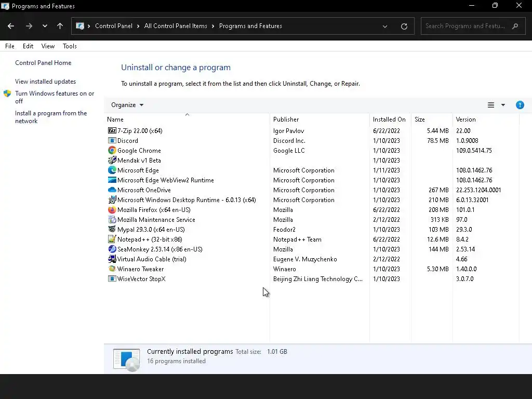Open Install a program from the network
This screenshot has width=532, height=399.
point(51,117)
